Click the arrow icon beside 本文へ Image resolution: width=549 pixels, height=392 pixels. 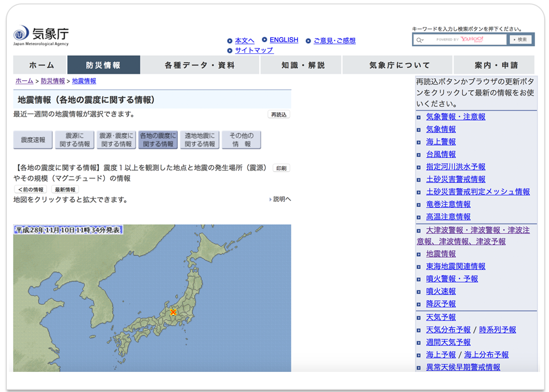(x=229, y=40)
